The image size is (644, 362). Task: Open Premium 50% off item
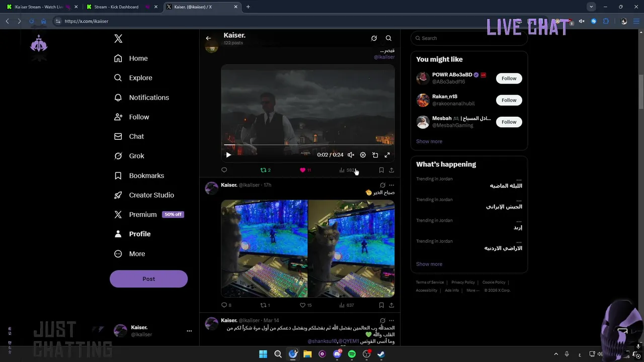(x=149, y=215)
